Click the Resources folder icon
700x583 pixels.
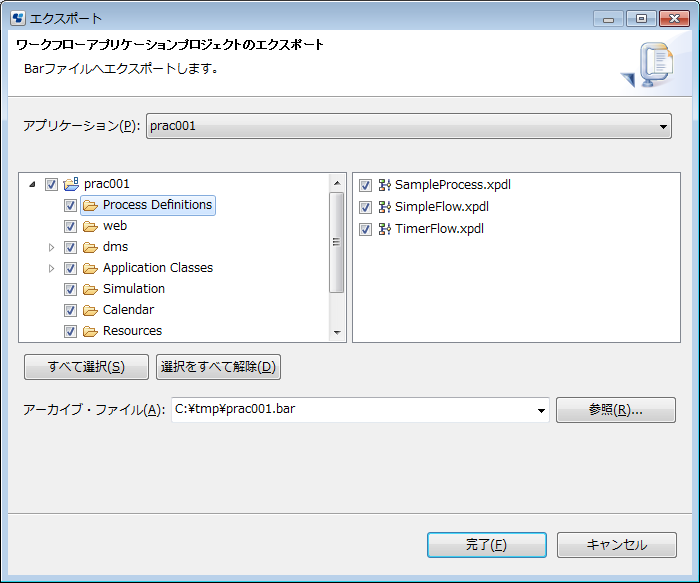[90, 331]
